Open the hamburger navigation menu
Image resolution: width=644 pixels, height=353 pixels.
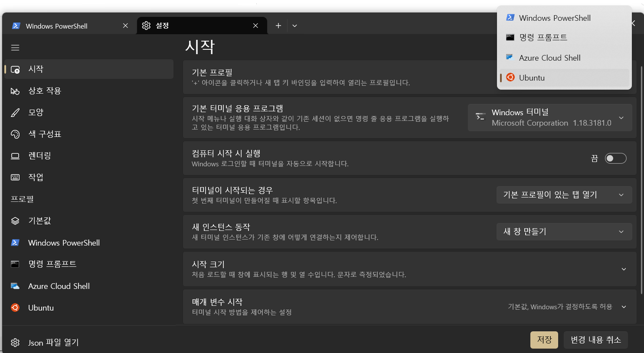(x=15, y=48)
